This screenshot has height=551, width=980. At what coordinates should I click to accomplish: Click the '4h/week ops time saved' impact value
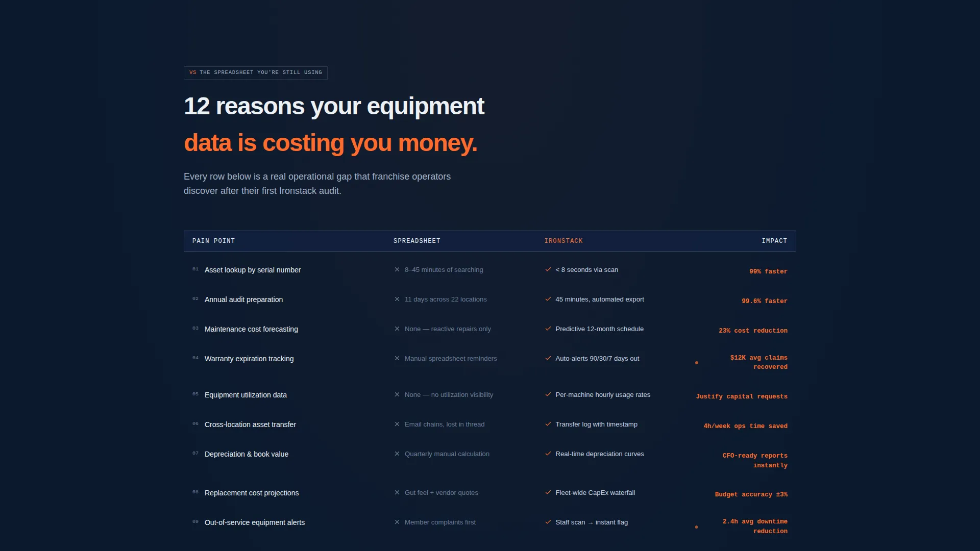pyautogui.click(x=745, y=426)
